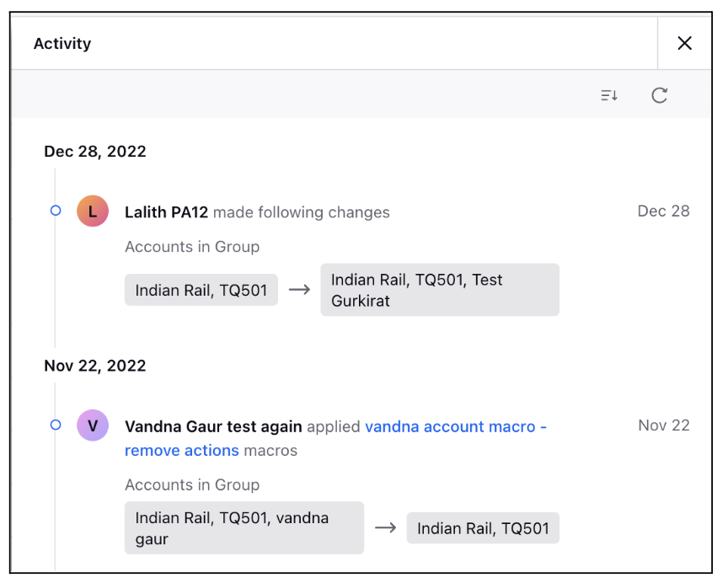Click the 'Indian Rail, TQ501, Test Gurkirat' chip
728x583 pixels.
pyautogui.click(x=440, y=290)
